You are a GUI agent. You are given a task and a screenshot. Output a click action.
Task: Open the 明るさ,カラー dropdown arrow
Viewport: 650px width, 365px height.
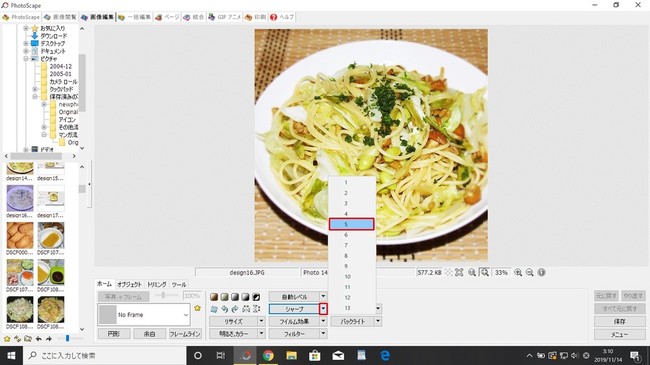click(x=262, y=333)
